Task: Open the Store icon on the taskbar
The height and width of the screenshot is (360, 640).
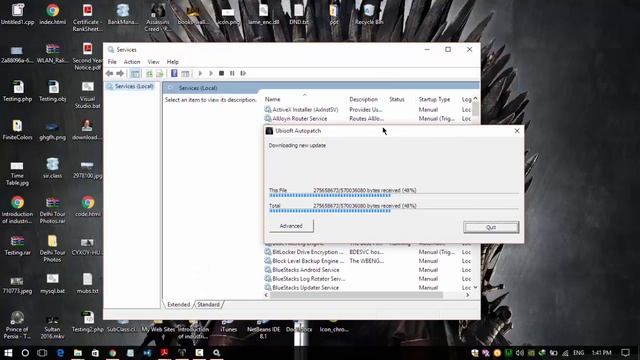Action: coord(95,353)
